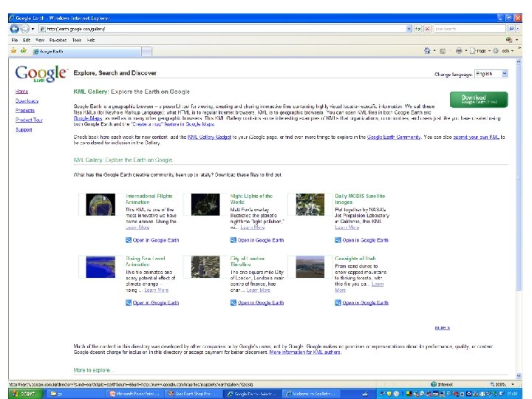This screenshot has height=399, width=532.
Task: Click the more link below the gallery
Action: tap(442, 328)
